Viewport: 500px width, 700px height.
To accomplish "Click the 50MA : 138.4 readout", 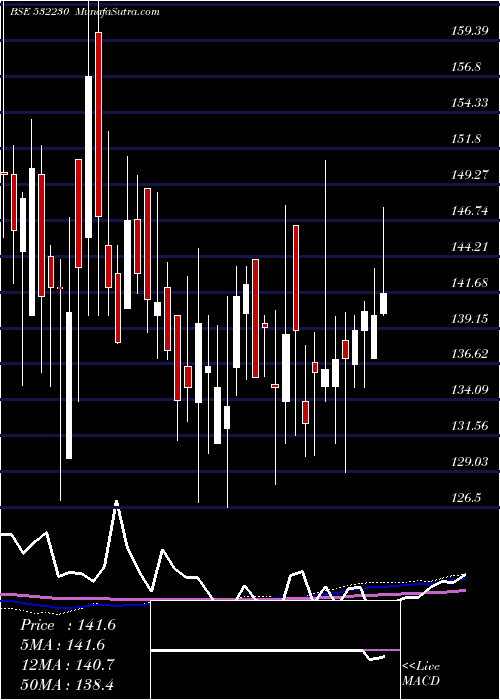I will pyautogui.click(x=67, y=684).
